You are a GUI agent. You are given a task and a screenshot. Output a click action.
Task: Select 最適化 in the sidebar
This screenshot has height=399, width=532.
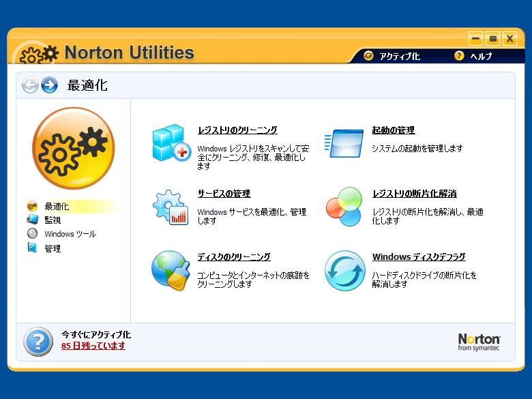[x=57, y=206]
